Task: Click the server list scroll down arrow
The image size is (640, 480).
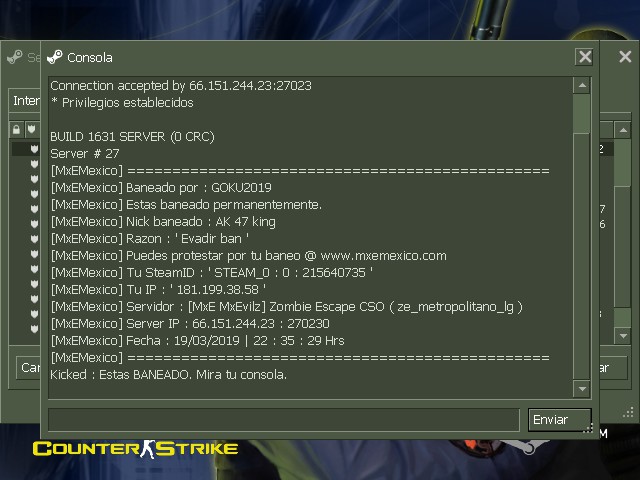Action: (623, 336)
